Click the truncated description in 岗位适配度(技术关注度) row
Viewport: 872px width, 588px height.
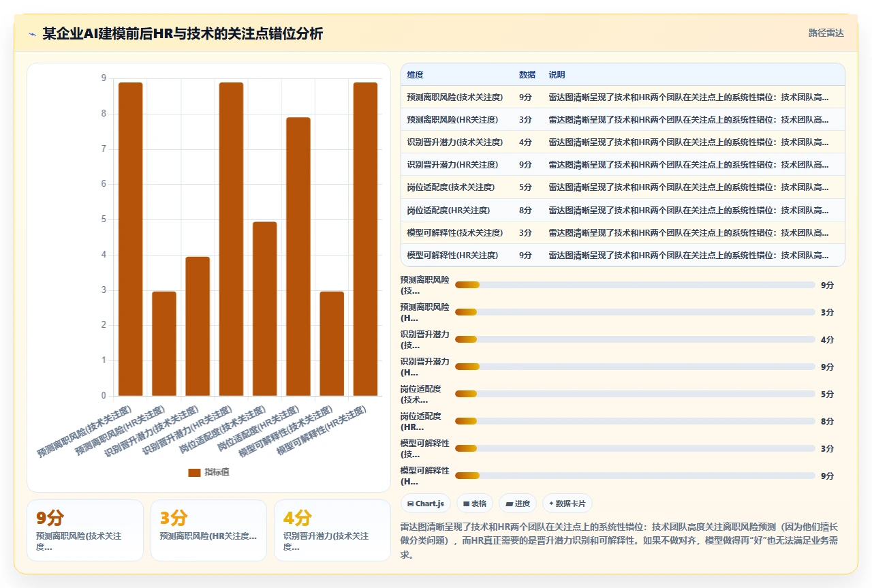689,187
